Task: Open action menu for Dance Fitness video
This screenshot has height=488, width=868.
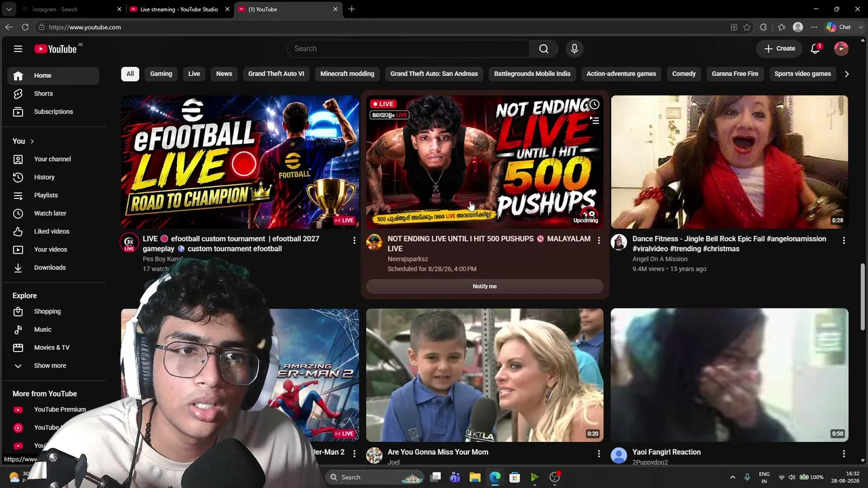Action: [x=844, y=241]
